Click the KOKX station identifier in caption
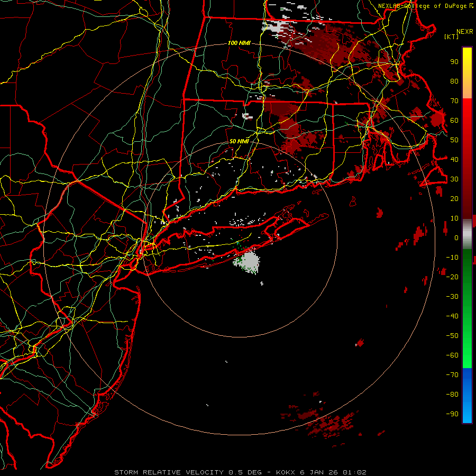The width and height of the screenshot is (476, 476). click(x=286, y=472)
